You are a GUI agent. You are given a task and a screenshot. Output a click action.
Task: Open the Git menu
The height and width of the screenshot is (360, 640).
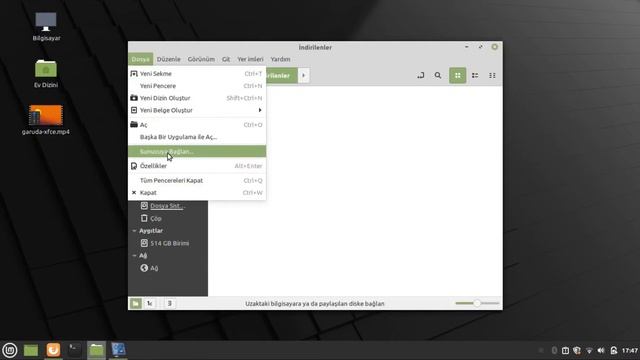click(x=226, y=59)
